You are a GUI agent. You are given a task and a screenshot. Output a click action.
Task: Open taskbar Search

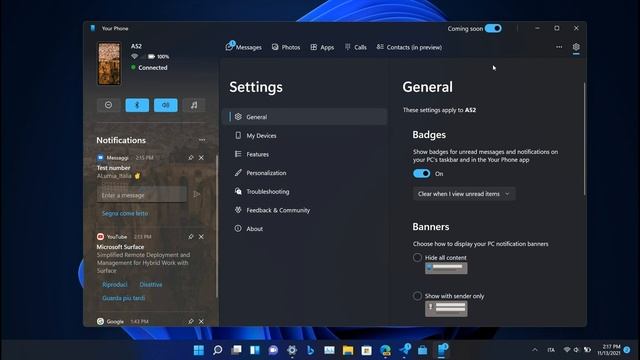click(218, 350)
